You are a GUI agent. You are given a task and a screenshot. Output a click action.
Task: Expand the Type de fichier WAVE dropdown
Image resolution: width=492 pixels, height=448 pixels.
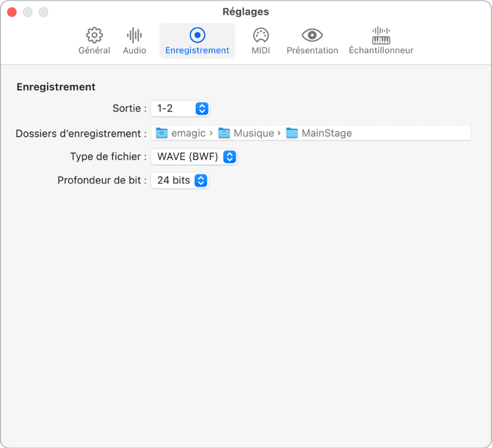point(194,157)
